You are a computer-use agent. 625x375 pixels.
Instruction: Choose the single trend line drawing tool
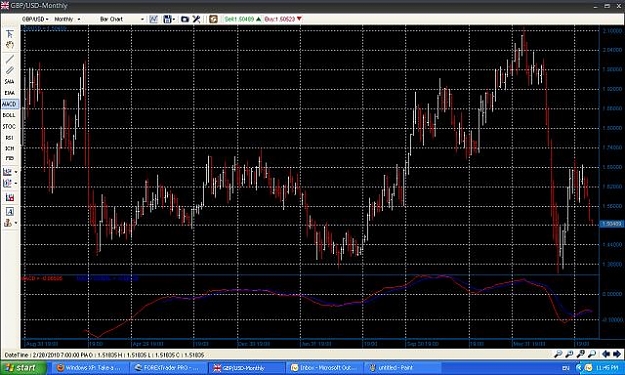(x=10, y=59)
